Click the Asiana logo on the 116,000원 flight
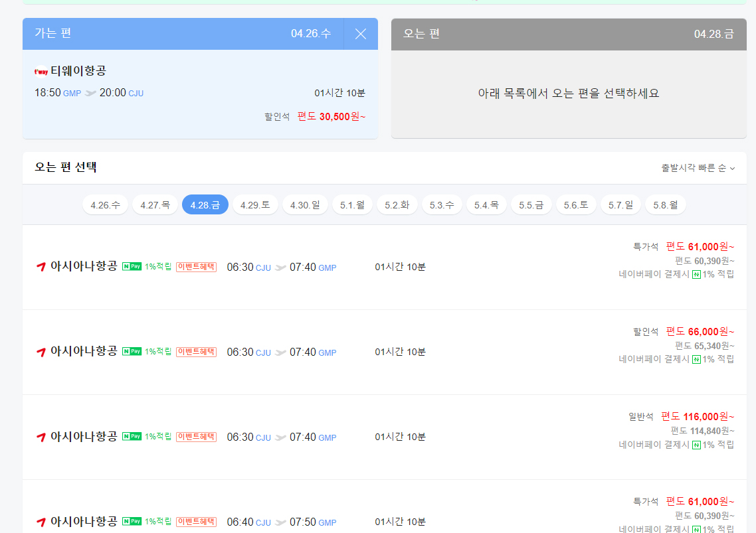Screen dimensions: 756x533 point(41,437)
